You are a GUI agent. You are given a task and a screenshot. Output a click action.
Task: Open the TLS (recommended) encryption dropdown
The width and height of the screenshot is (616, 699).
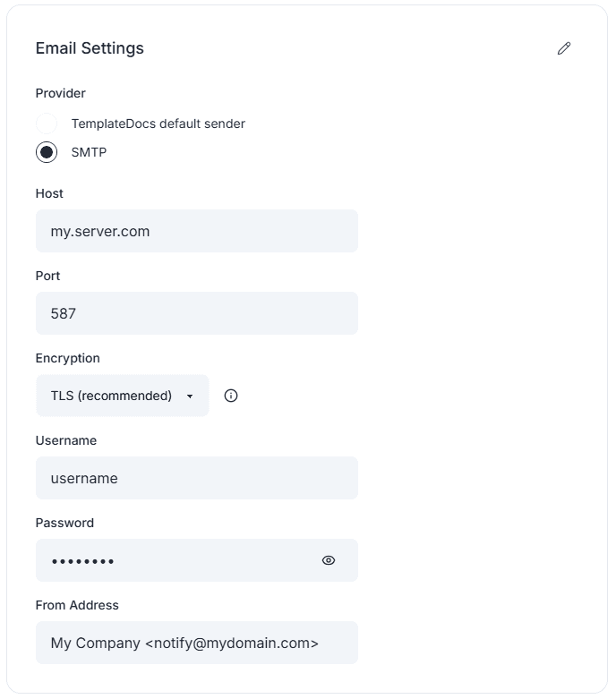[x=123, y=396]
